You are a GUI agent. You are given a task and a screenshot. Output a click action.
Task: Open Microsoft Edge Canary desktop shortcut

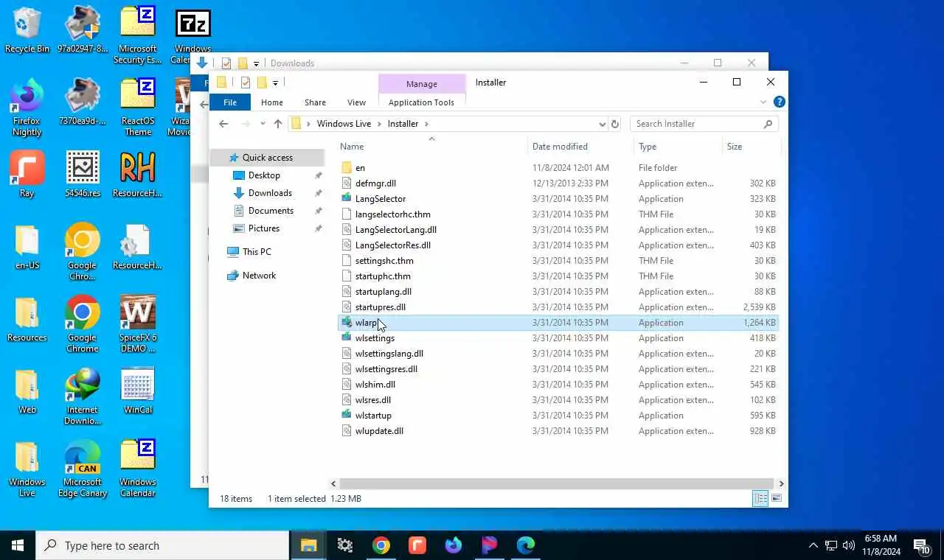83,469
